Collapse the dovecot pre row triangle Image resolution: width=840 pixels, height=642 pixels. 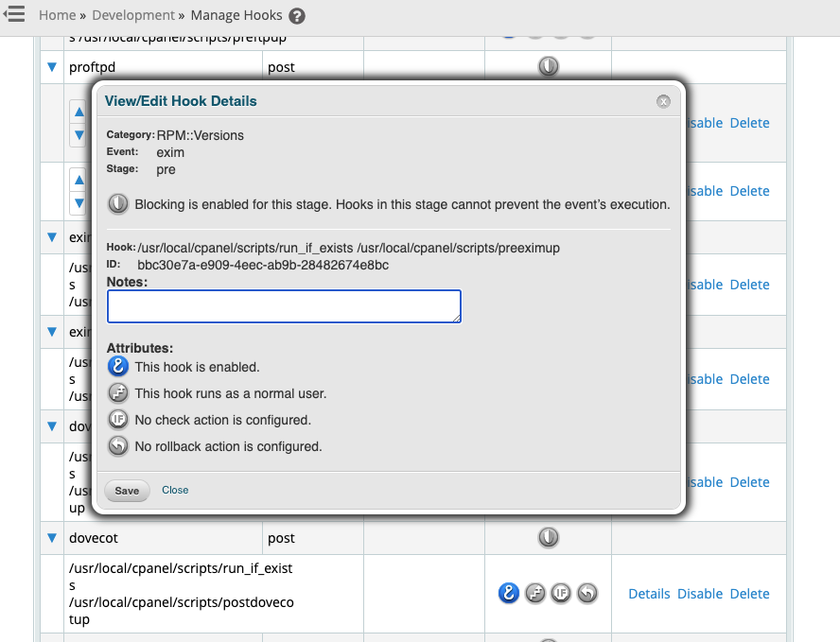tap(52, 426)
